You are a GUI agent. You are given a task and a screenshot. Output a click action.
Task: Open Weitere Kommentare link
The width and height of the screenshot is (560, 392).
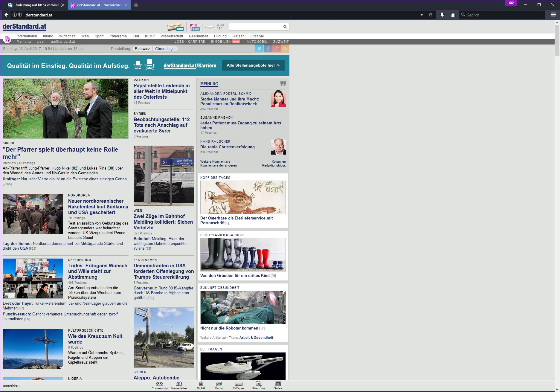(x=215, y=161)
